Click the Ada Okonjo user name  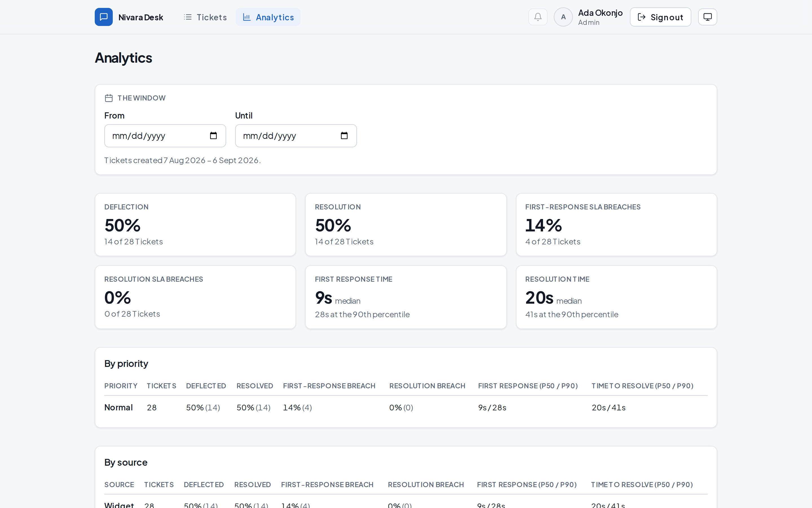(x=600, y=13)
